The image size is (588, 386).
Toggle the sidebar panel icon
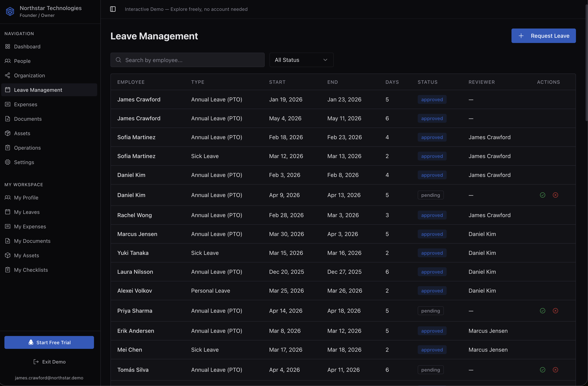coord(113,9)
